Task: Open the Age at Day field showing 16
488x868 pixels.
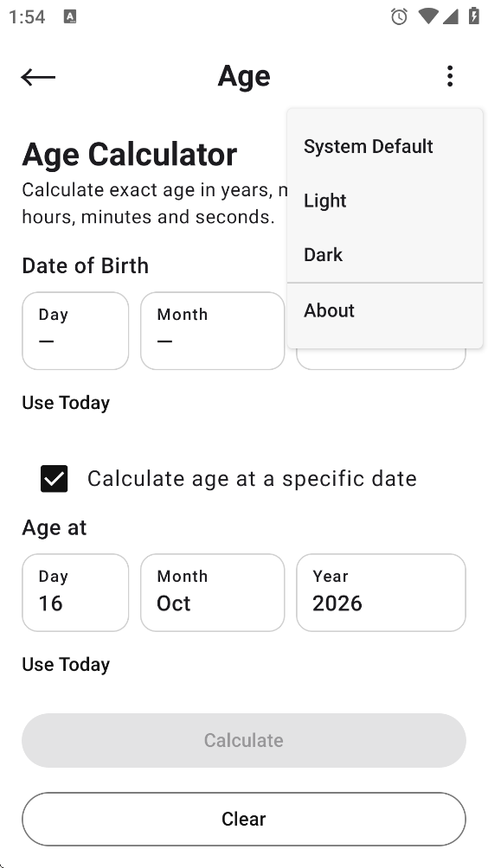Action: 75,593
